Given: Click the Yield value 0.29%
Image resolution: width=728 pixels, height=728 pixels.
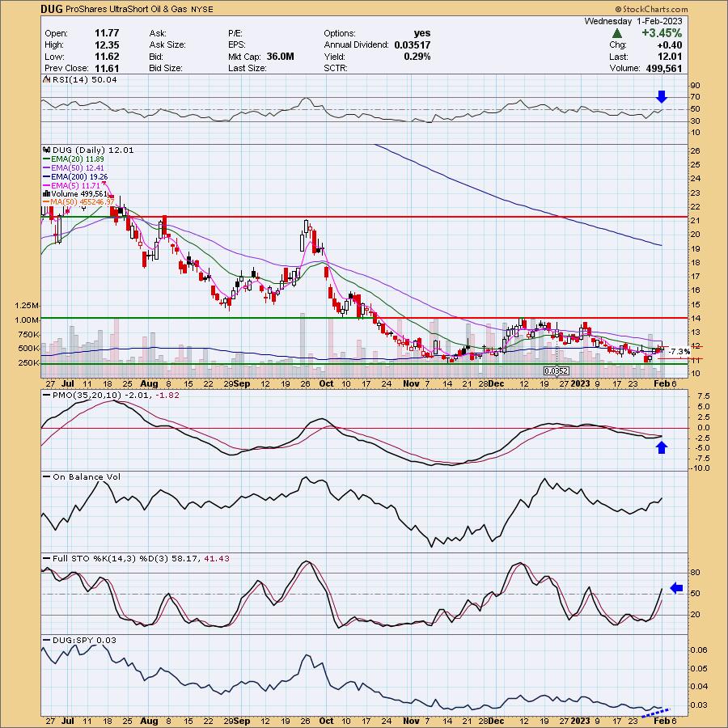Looking at the screenshot, I should (417, 56).
